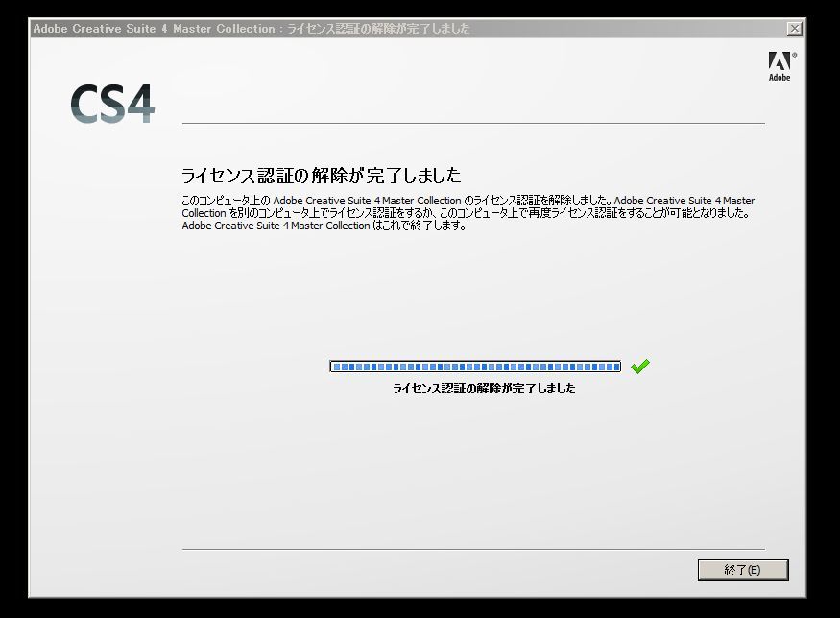Close the Adobe Creative Suite 4 dialog window
The width and height of the screenshot is (840, 618).
click(795, 29)
